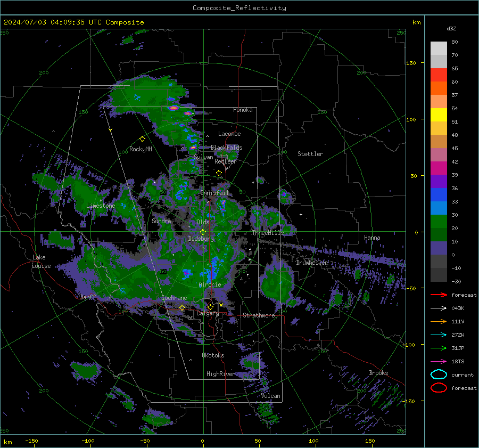Click the blue 36-33 dBZ color band
The image size is (479, 448).
coord(439,195)
